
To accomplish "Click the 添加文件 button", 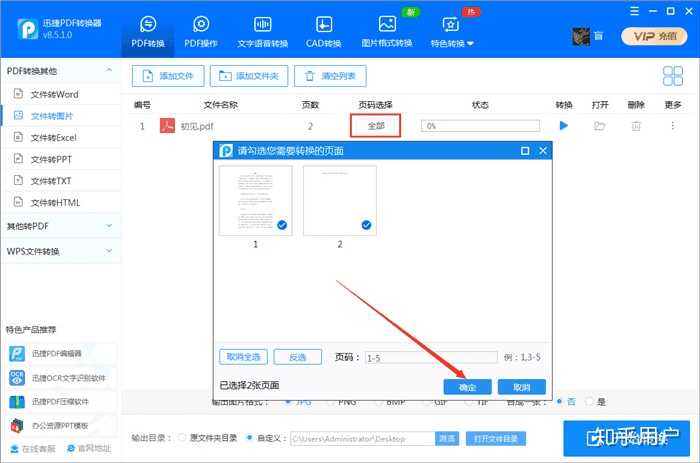I will pyautogui.click(x=168, y=76).
